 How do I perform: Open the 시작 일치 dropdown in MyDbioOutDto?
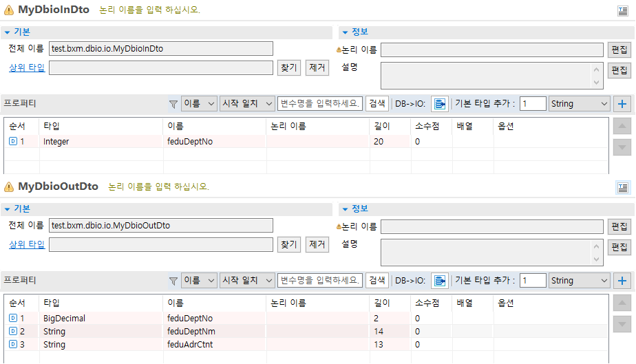247,281
